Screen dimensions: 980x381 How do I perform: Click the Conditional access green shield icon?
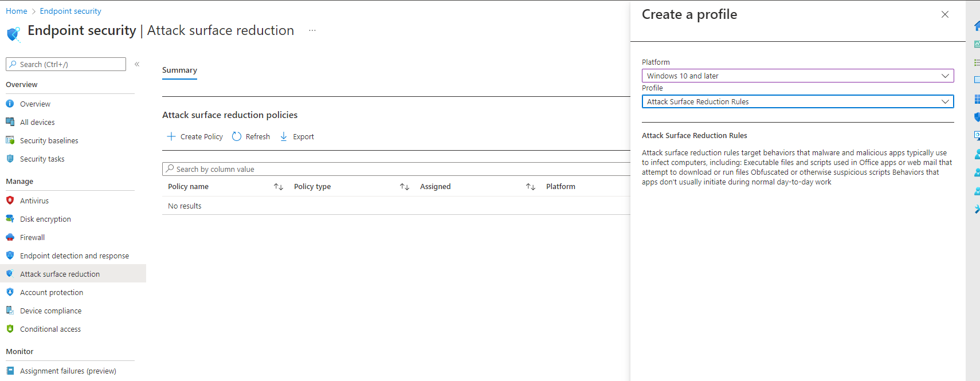(x=10, y=329)
